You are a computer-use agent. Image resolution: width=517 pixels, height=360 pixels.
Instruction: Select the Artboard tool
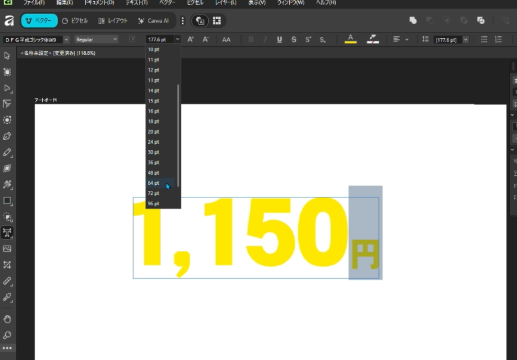coord(7,72)
